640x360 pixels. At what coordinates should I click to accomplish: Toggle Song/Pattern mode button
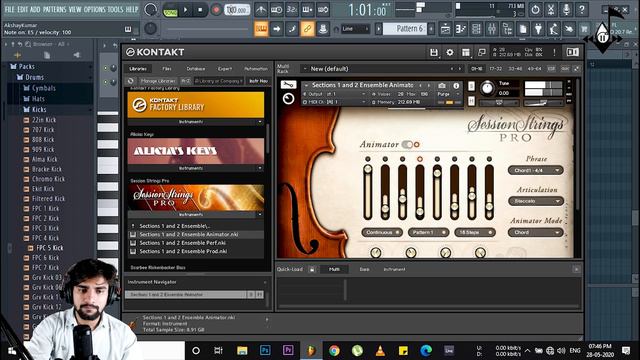(170, 11)
